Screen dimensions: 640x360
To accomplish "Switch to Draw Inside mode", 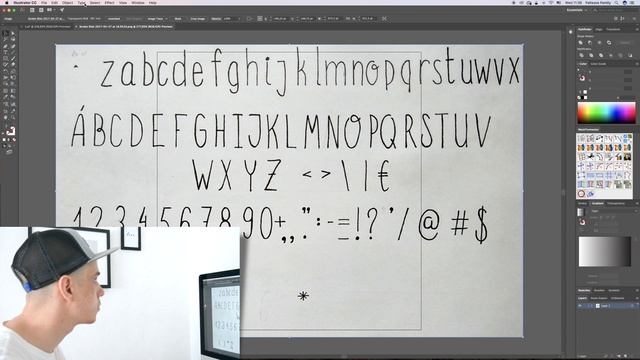I will coord(14,146).
